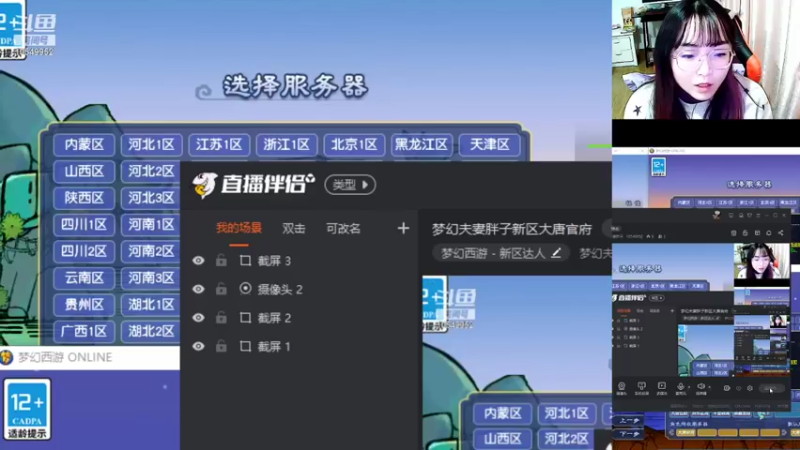The width and height of the screenshot is (800, 450).
Task: Expand the speaker options arrow
Action: 710,387
